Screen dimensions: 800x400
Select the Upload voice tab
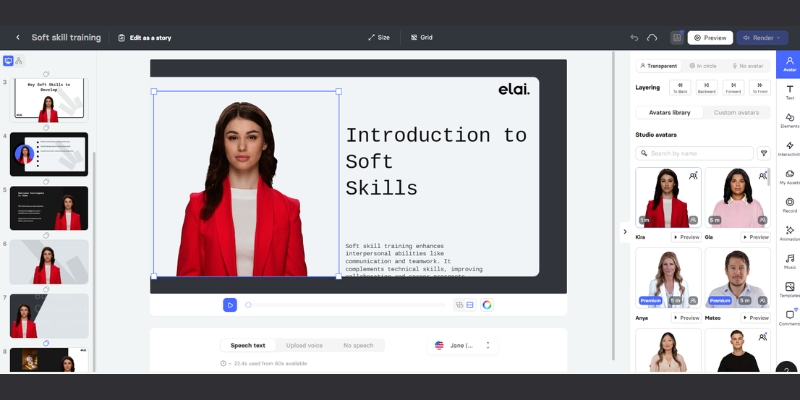(x=304, y=345)
